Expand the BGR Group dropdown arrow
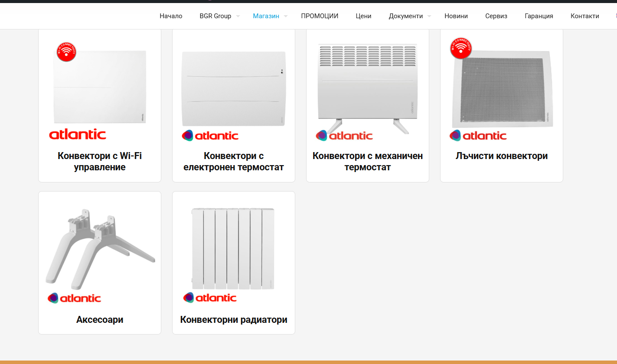The height and width of the screenshot is (364, 617). click(238, 16)
